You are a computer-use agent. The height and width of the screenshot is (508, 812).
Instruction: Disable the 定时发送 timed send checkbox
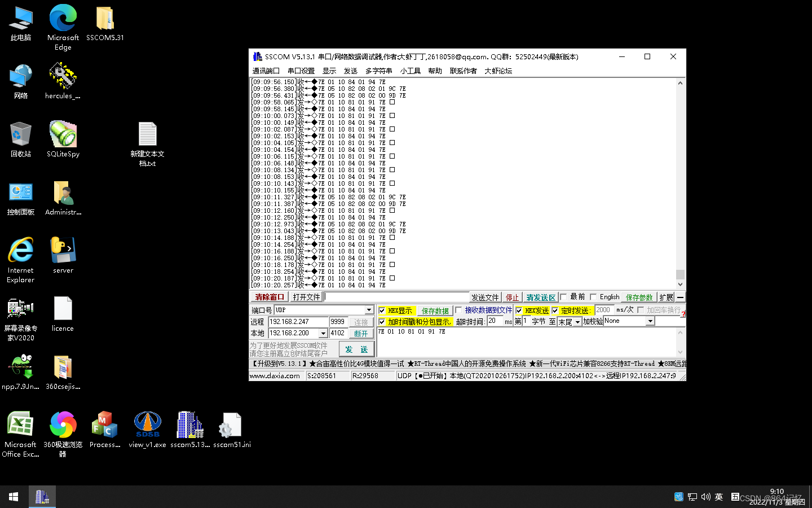coord(555,310)
